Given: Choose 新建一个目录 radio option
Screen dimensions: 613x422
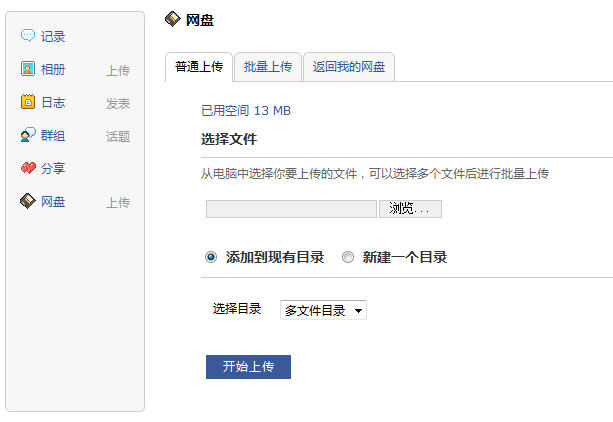Looking at the screenshot, I should tap(348, 257).
